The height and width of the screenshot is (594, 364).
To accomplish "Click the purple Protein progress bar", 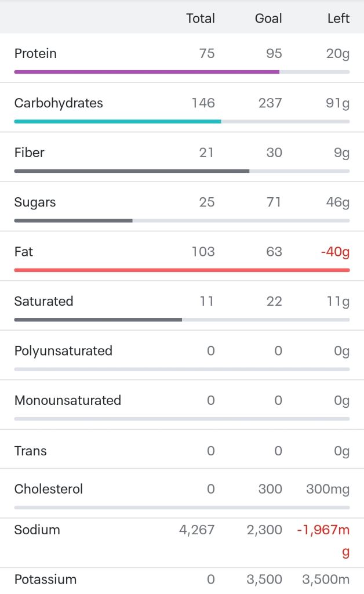I will pos(147,72).
